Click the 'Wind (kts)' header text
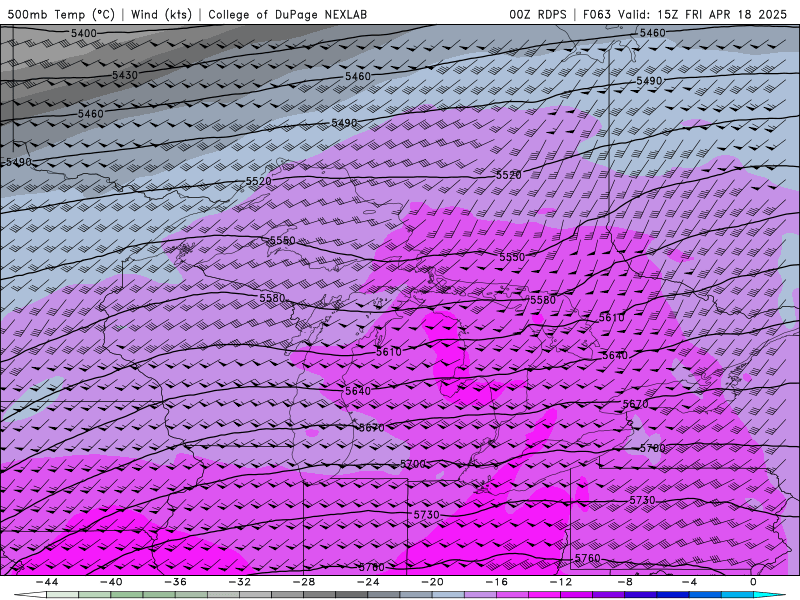This screenshot has height=600, width=800. click(x=161, y=14)
